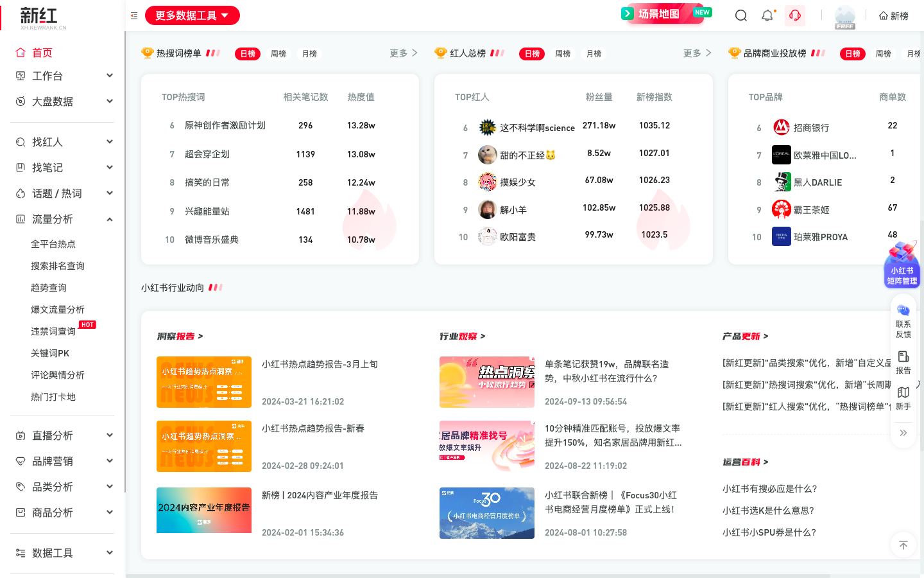Switch 红人总榜 to 周榜 tab
The image size is (924, 578).
[x=563, y=54]
